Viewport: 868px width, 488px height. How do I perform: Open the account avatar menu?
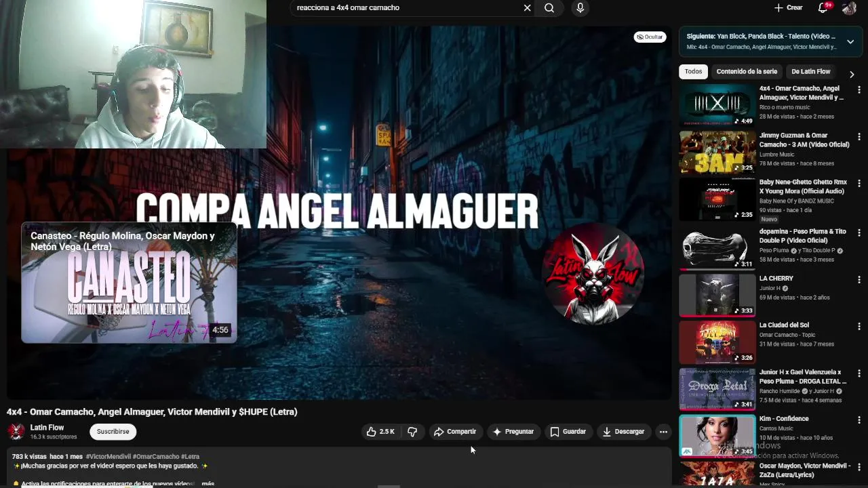coord(849,7)
